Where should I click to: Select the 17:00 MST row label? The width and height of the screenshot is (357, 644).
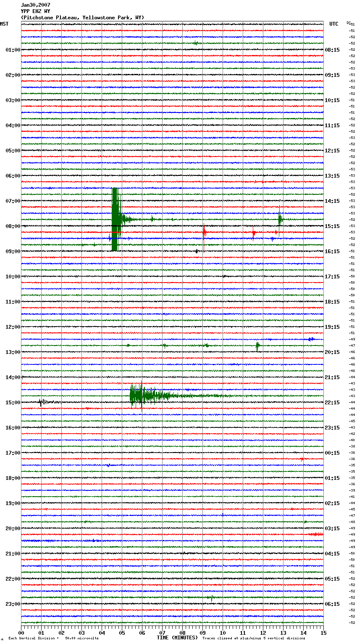pos(13,453)
